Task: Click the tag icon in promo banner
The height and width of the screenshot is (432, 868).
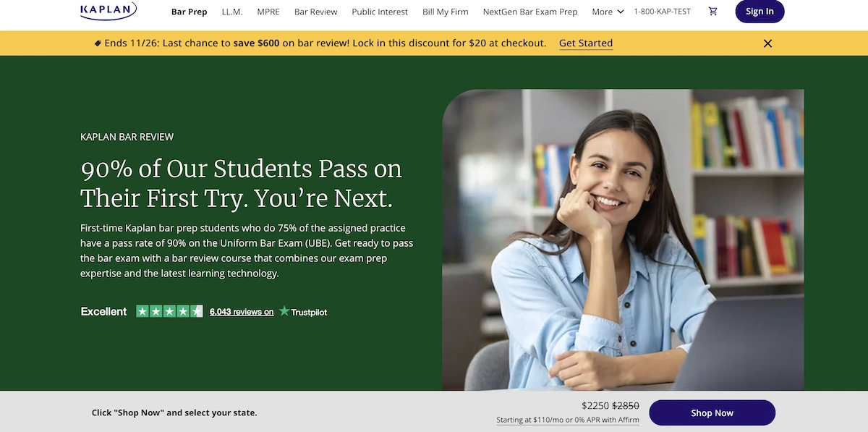Action: point(98,43)
